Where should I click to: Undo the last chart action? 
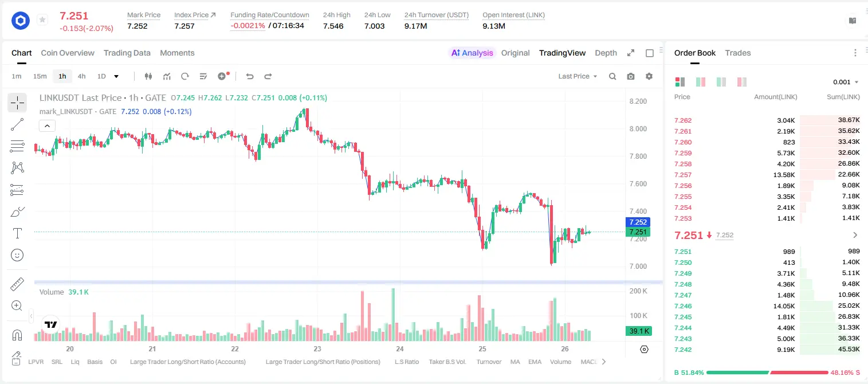[x=249, y=76]
